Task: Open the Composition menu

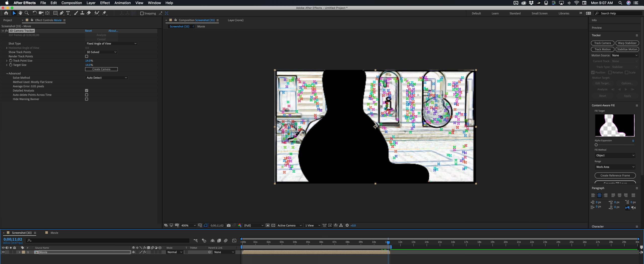Action: click(72, 3)
